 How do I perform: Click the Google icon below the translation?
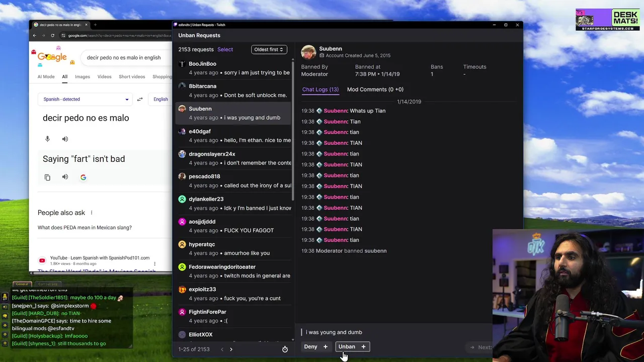(x=83, y=177)
